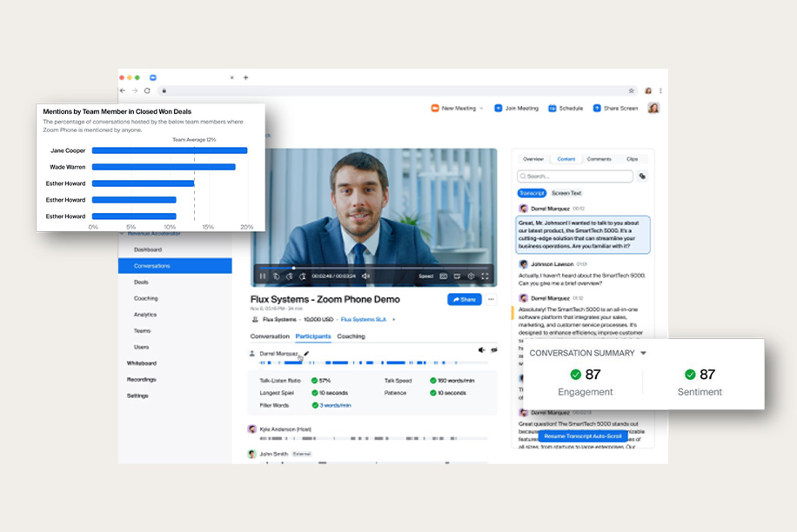Open the Overview tab in right panel

[x=533, y=159]
